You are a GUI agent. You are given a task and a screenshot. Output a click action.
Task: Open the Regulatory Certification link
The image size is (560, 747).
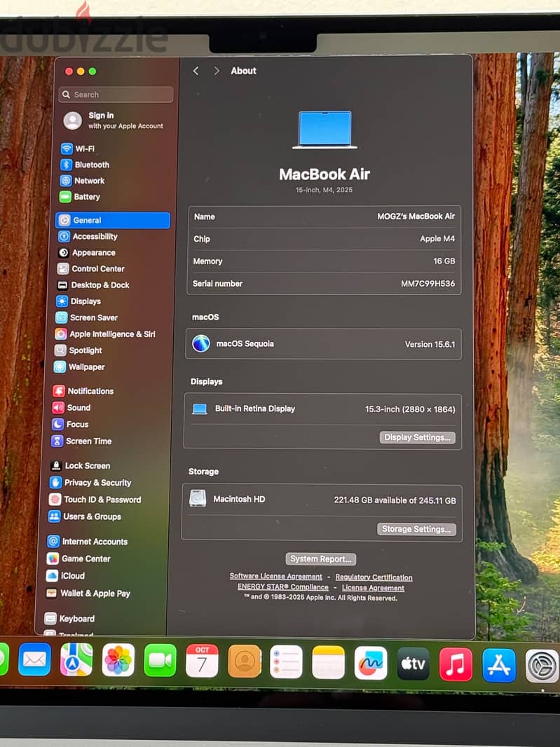coord(374,577)
